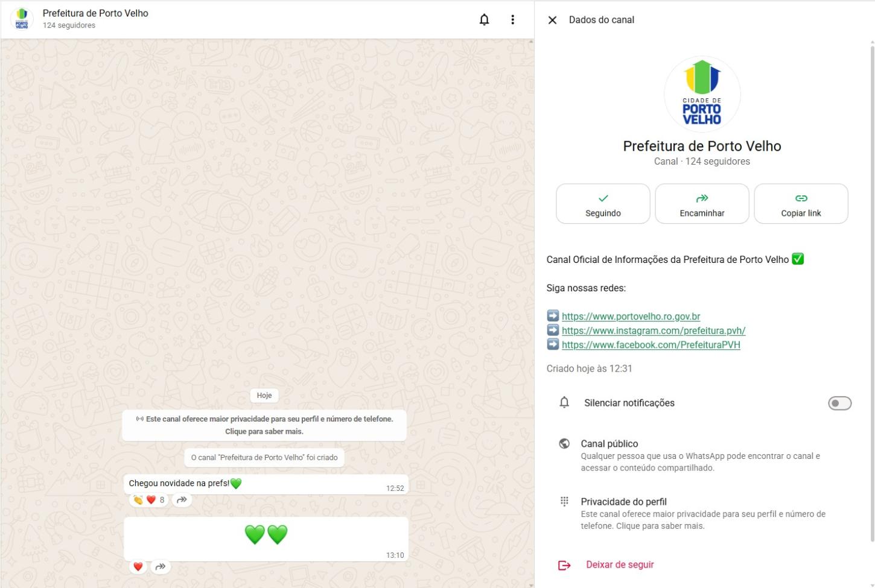This screenshot has width=875, height=588.
Task: Click the Copiar link button
Action: click(x=801, y=204)
